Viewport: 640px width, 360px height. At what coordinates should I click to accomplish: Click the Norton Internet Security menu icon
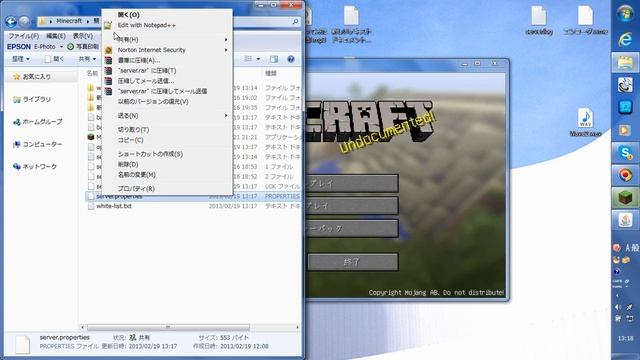pos(108,50)
